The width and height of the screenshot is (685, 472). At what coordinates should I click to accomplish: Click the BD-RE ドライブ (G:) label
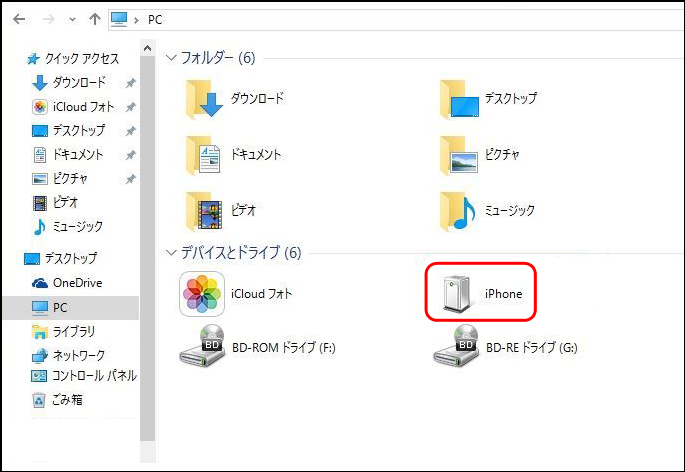point(532,347)
